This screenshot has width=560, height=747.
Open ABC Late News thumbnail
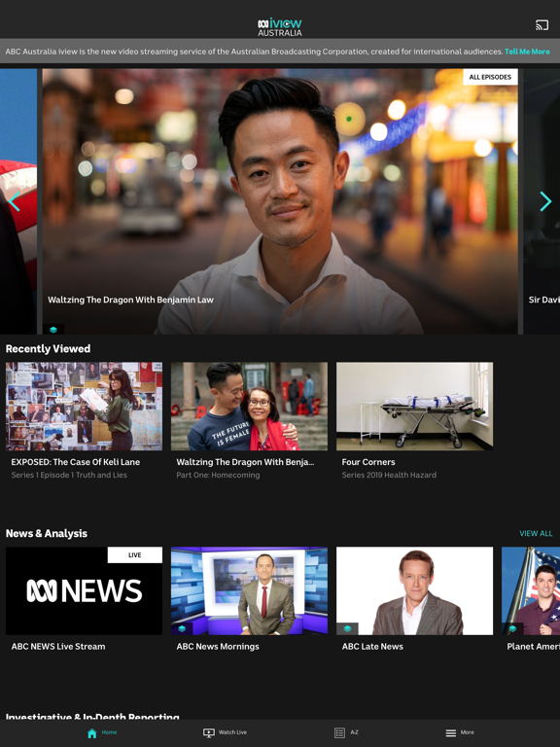click(414, 590)
